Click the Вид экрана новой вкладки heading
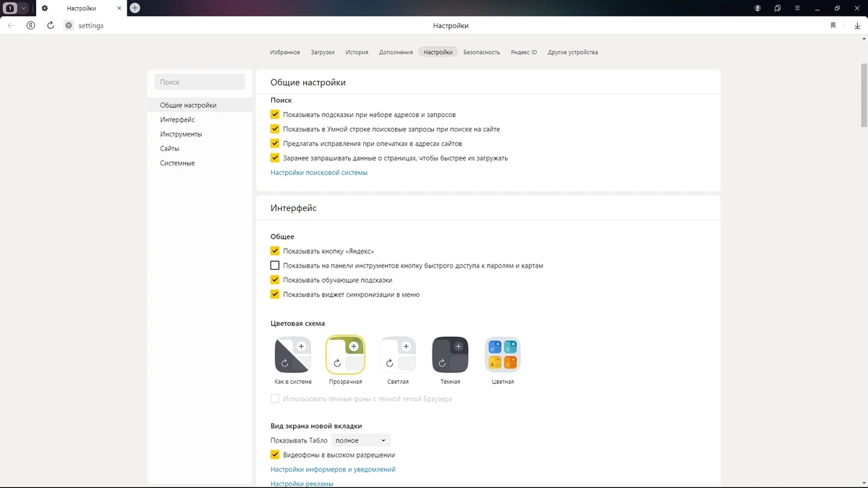This screenshot has height=488, width=868. pyautogui.click(x=316, y=426)
